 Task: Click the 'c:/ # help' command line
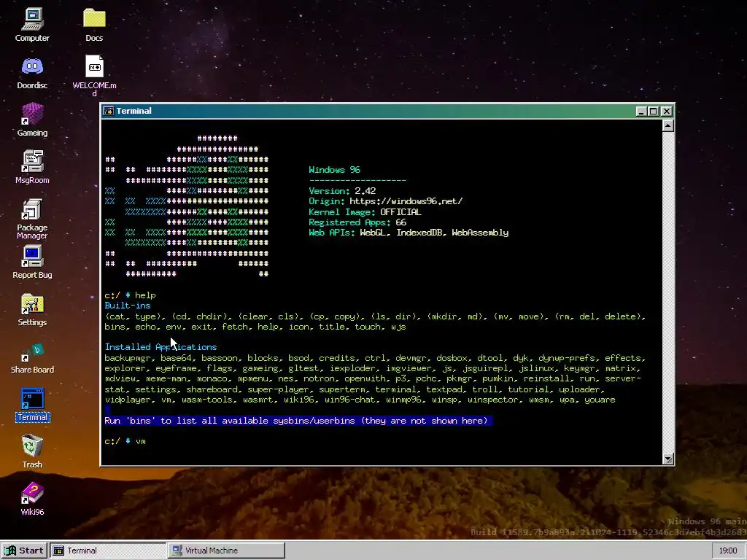pos(130,295)
